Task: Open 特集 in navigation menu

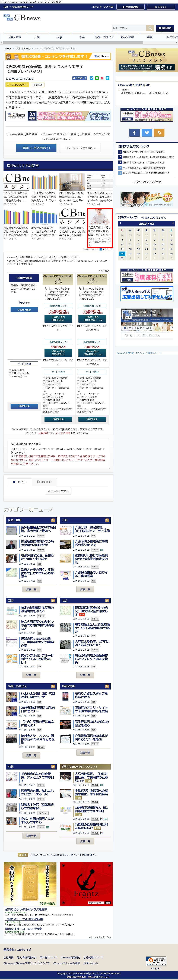Action: tap(150, 37)
